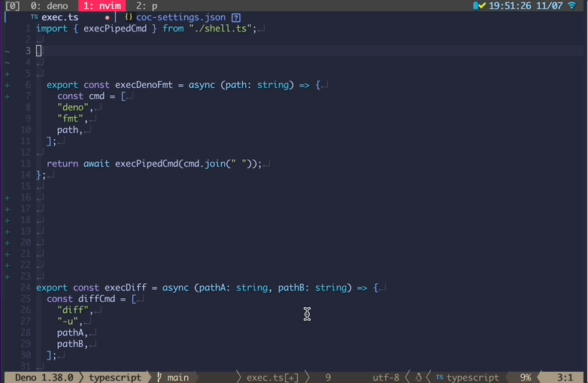Image resolution: width=588 pixels, height=383 pixels.
Task: Open the coc-settings.json buffer tab
Action: click(180, 17)
